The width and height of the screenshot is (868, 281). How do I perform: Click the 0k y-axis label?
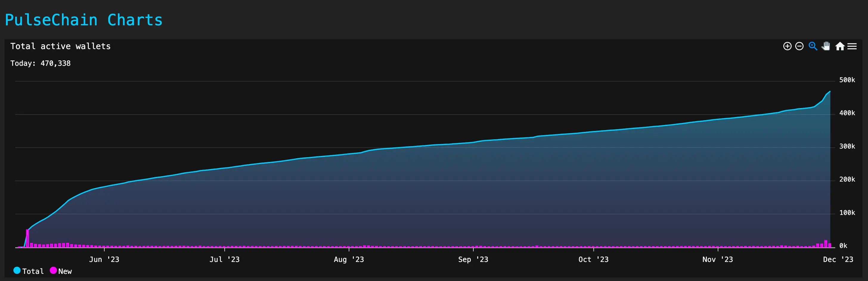point(843,246)
